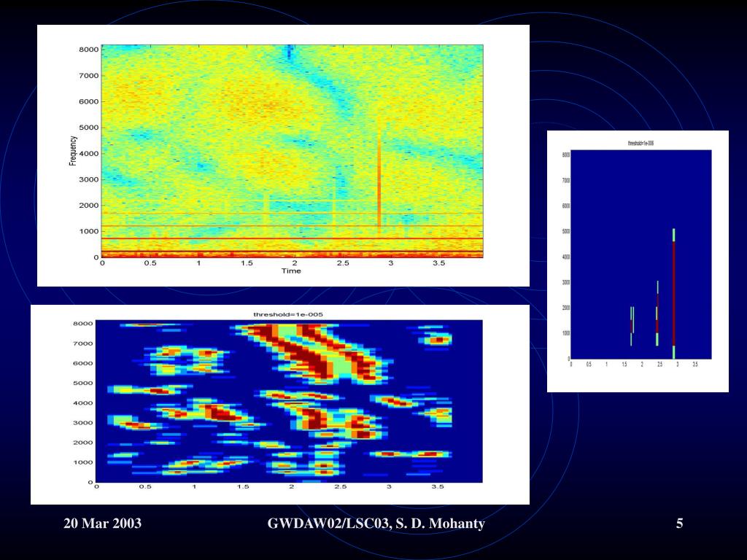Viewport: 747px width, 560px height.
Task: Click the 8000 tick on top plot
Action: (x=89, y=50)
